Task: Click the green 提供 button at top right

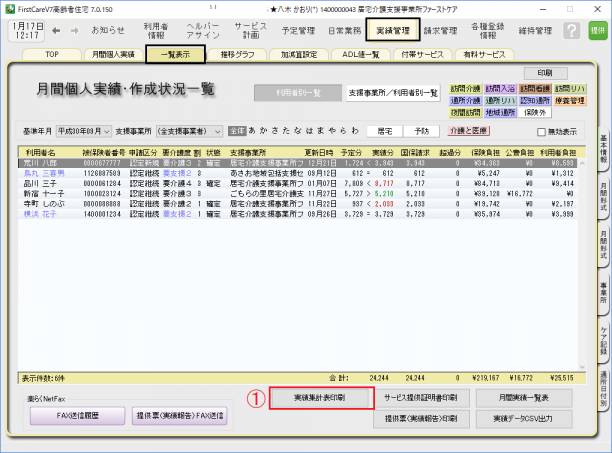Action: (597, 31)
